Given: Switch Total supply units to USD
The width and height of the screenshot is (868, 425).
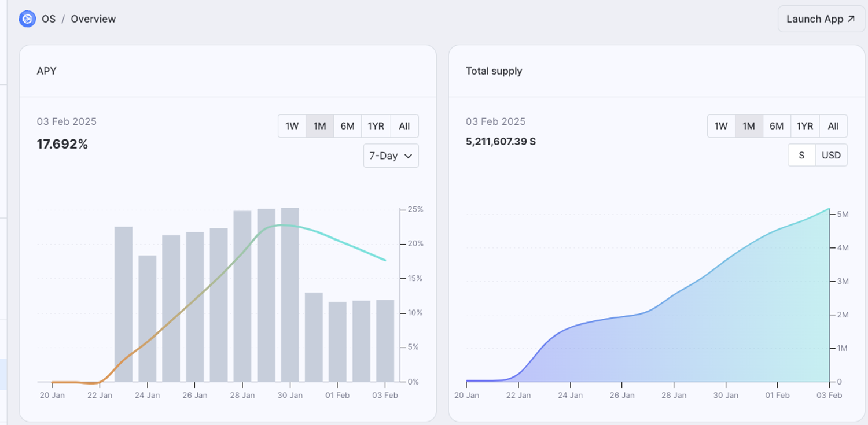Looking at the screenshot, I should (x=831, y=155).
